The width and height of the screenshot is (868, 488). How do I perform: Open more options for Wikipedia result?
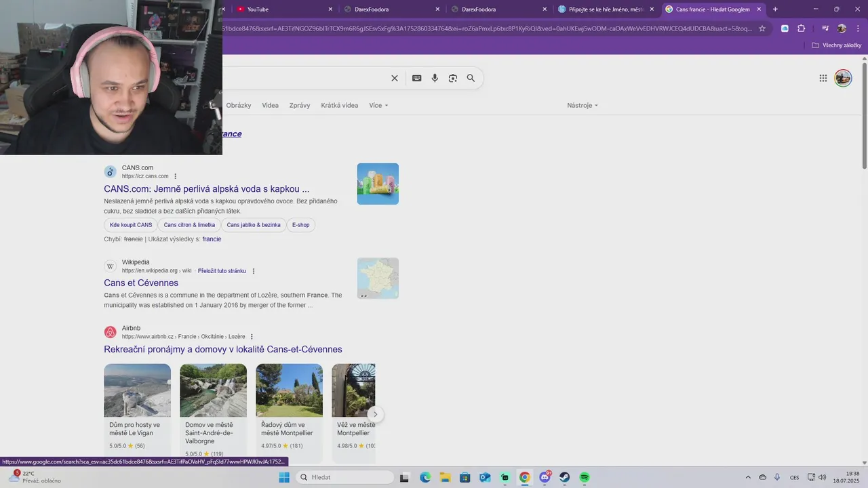click(254, 271)
